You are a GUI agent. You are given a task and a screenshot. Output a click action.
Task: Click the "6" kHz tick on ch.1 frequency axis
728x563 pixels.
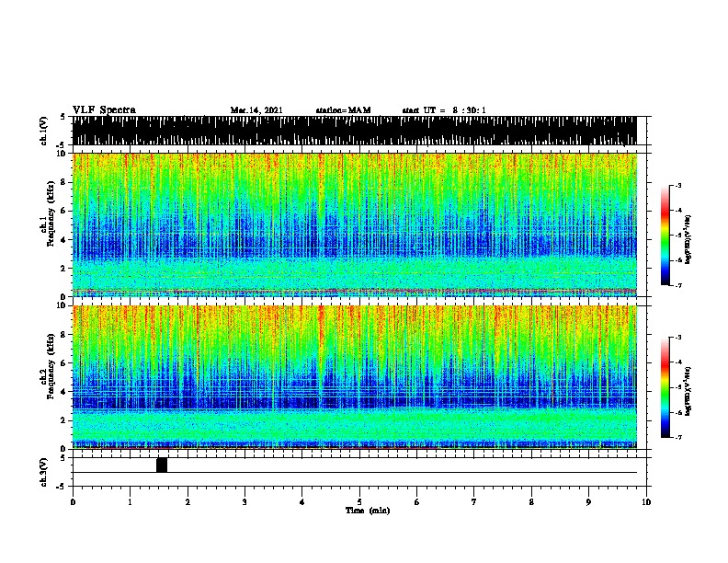63,211
